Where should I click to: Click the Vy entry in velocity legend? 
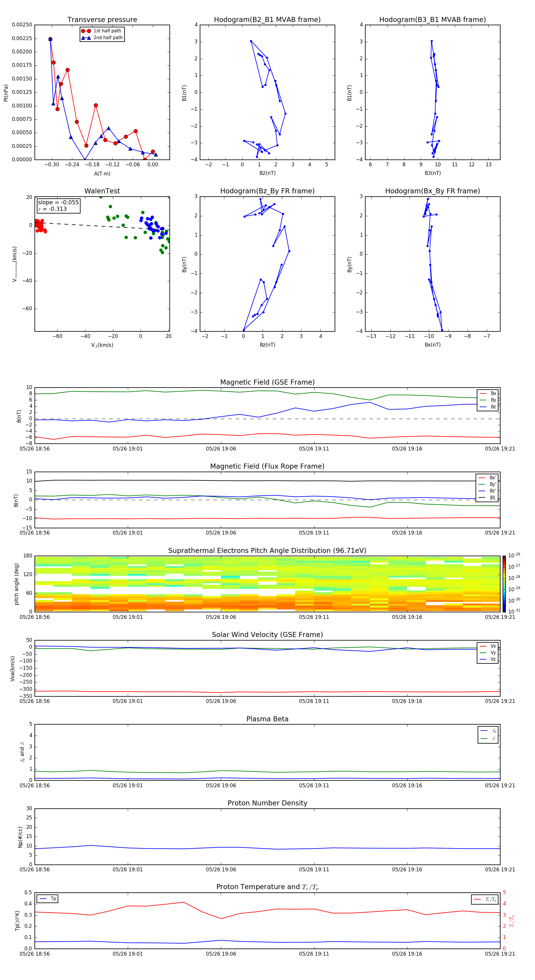pos(488,652)
